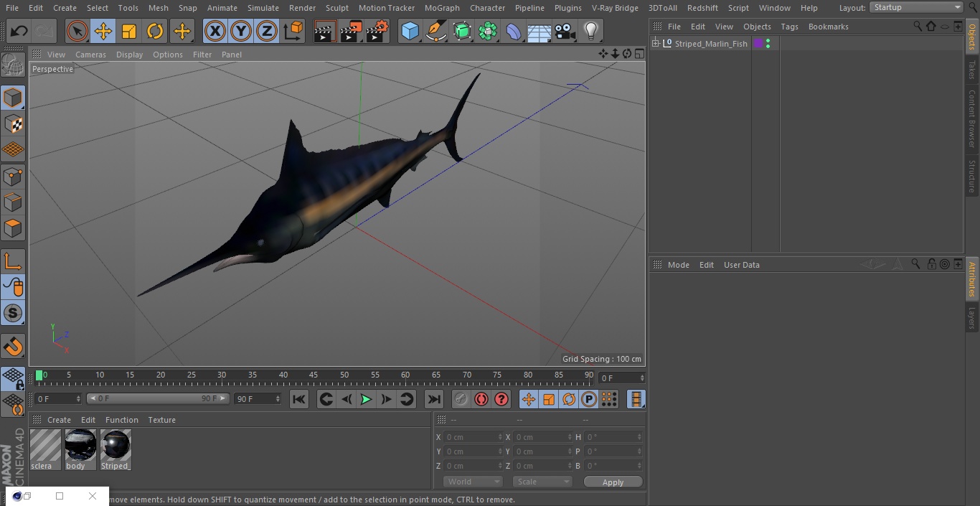This screenshot has width=980, height=506.
Task: Toggle Striped_Marlin_Fish visibility dots
Action: [x=768, y=44]
